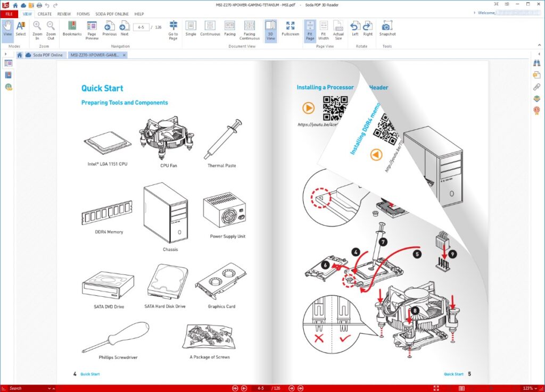
Task: Switch to the Select text mode
Action: 21,29
